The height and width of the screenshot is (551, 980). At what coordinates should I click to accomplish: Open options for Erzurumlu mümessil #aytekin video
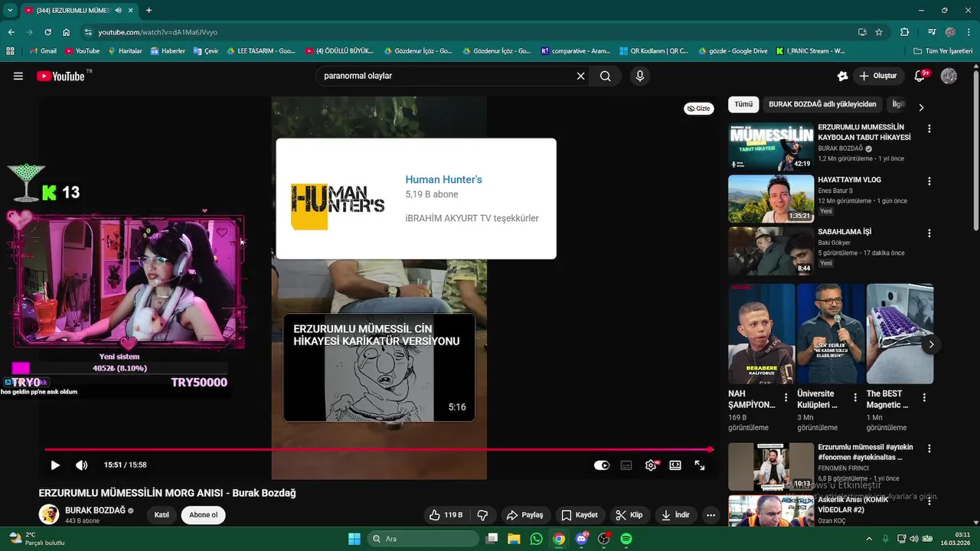[x=929, y=448]
